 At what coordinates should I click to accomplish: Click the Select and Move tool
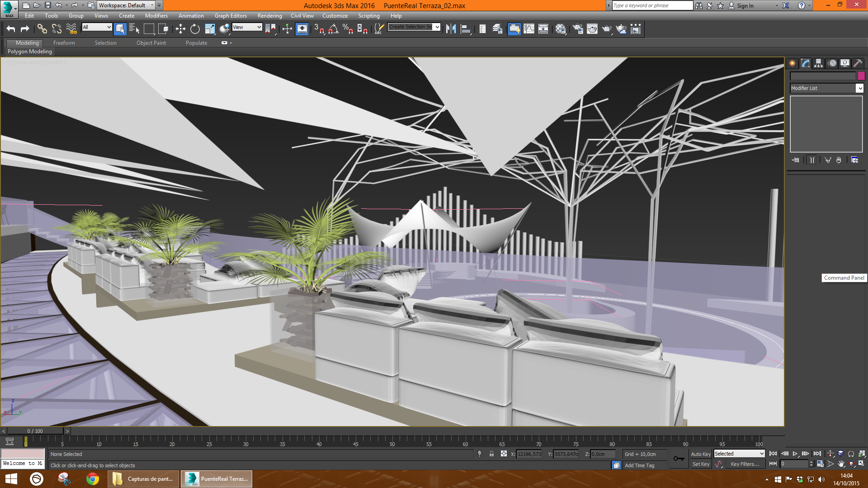coord(180,29)
